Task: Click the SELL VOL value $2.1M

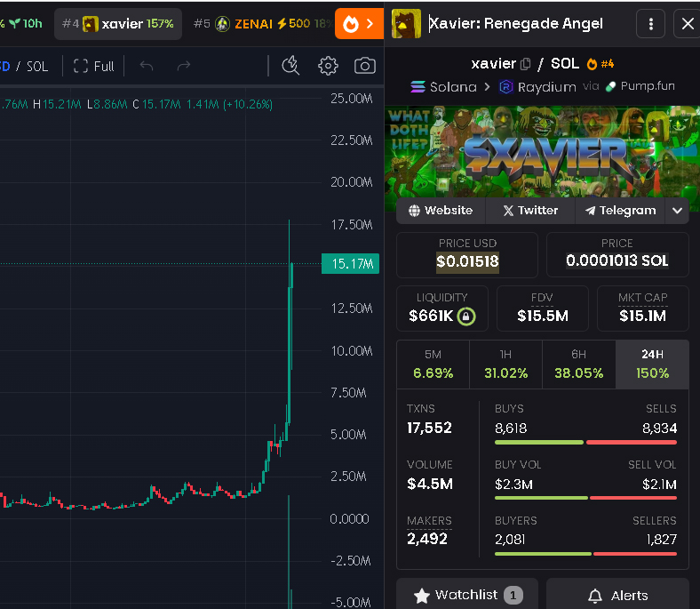Action: [659, 485]
